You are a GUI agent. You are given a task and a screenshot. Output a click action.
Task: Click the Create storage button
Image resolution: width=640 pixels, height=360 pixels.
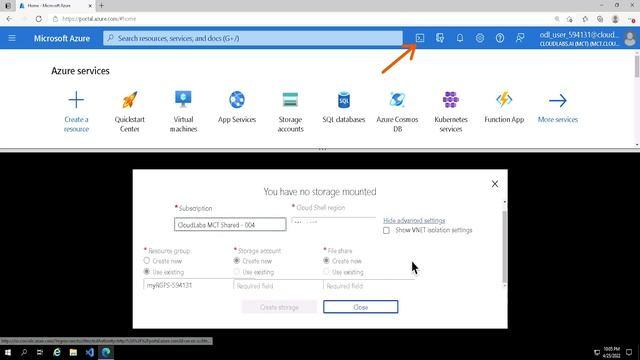279,307
